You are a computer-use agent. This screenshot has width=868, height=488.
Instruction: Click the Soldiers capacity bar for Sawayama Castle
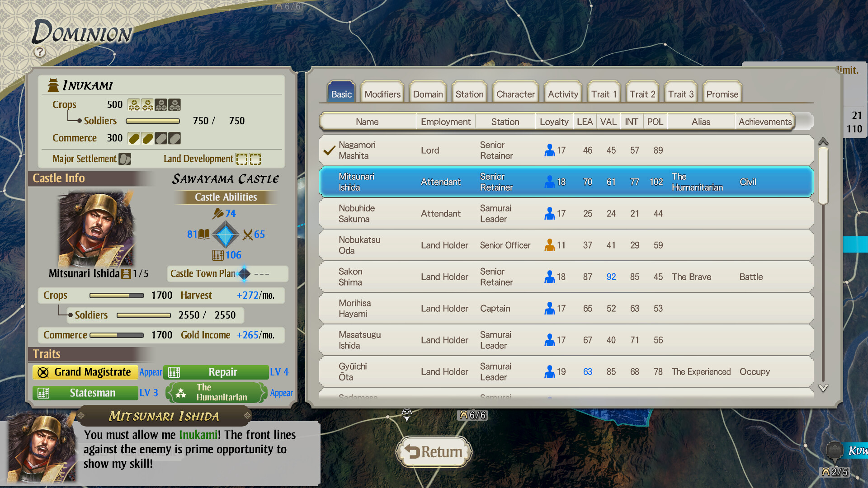[x=144, y=315]
